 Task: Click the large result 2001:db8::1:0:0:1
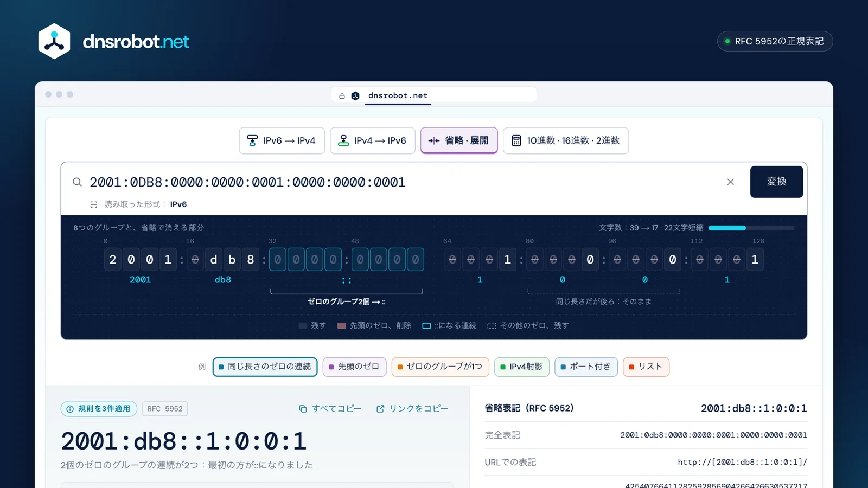point(184,441)
